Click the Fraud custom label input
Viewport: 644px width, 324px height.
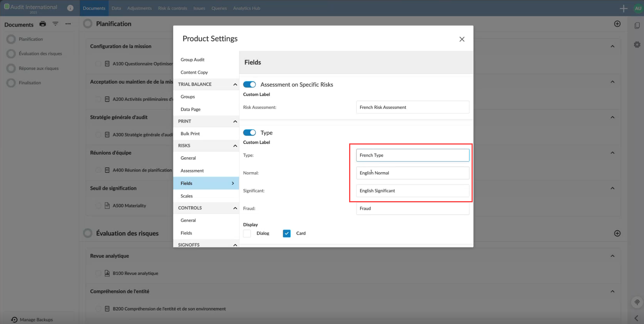click(x=413, y=209)
